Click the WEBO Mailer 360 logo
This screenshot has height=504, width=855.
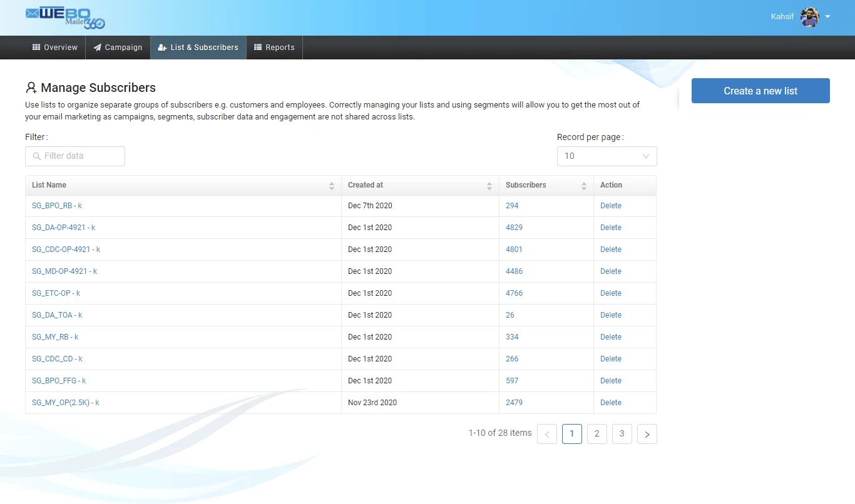[65, 18]
